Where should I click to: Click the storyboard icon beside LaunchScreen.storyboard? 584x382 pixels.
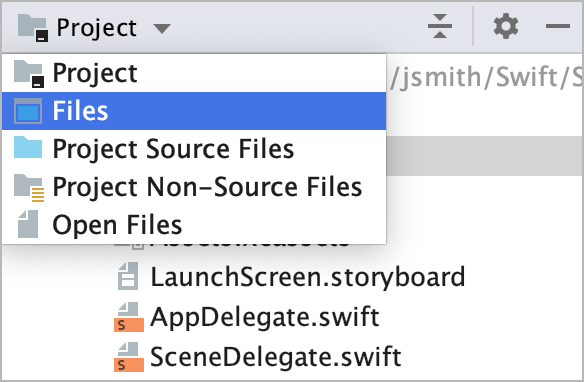point(128,276)
